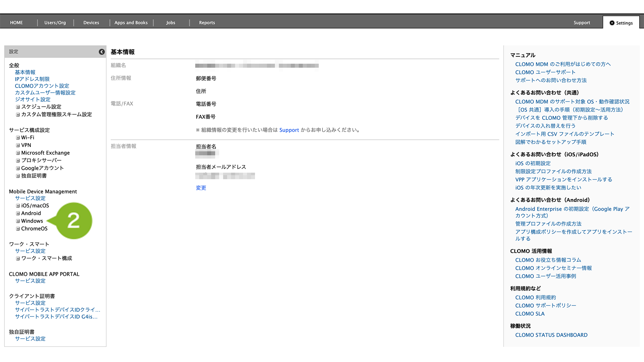Image resolution: width=644 pixels, height=362 pixels.
Task: Open IPアドレス制限 settings link
Action: (32, 79)
